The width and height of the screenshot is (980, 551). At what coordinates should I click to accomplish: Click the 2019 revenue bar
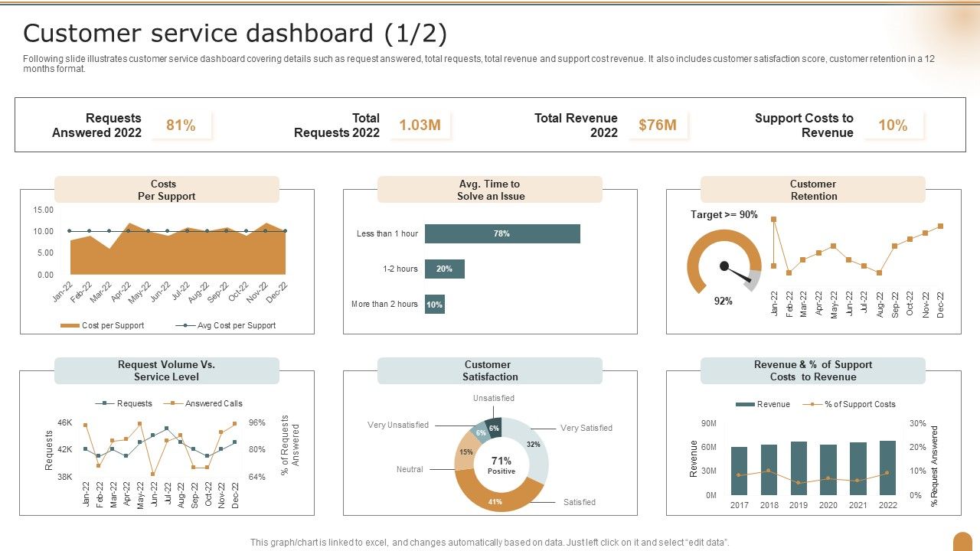(799, 468)
